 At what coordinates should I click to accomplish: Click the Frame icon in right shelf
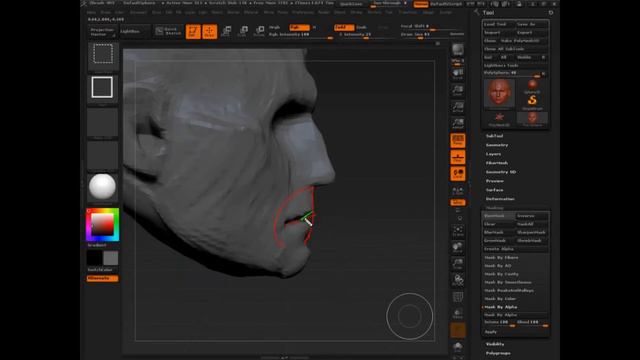coord(458,231)
